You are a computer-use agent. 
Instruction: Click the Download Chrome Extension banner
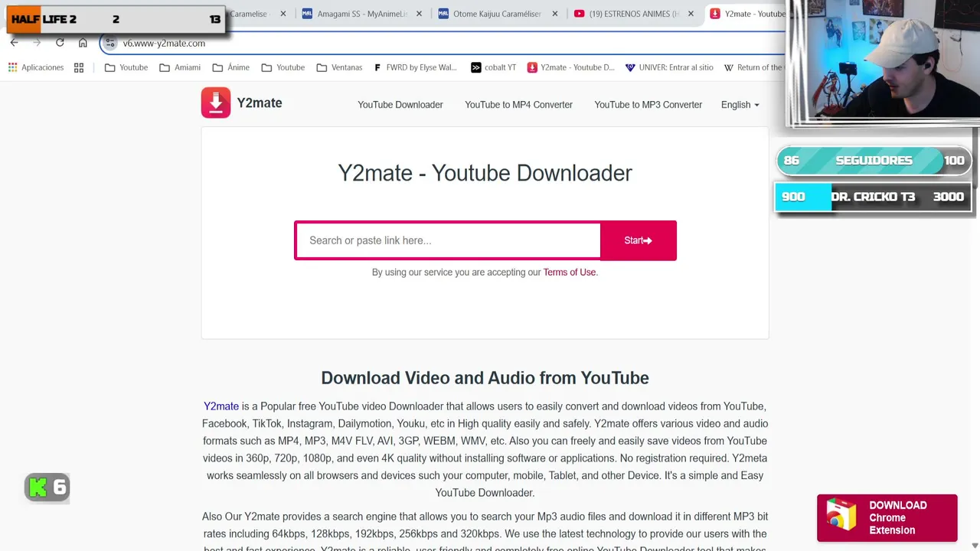887,518
